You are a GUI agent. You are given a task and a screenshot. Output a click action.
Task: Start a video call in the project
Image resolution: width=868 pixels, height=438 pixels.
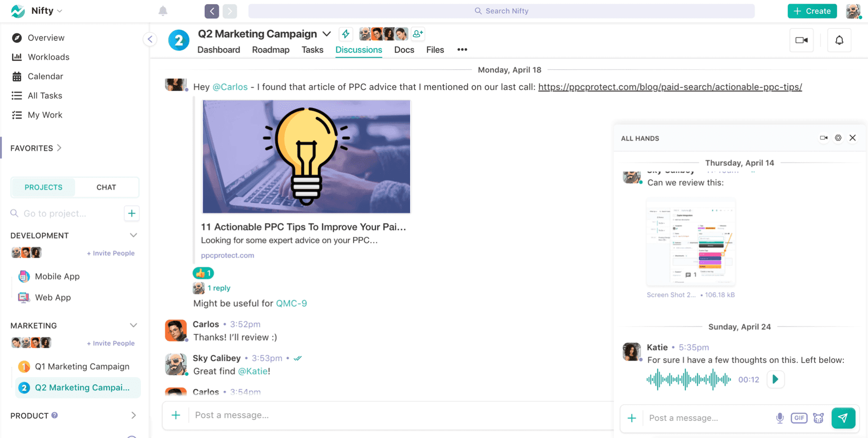coord(801,41)
